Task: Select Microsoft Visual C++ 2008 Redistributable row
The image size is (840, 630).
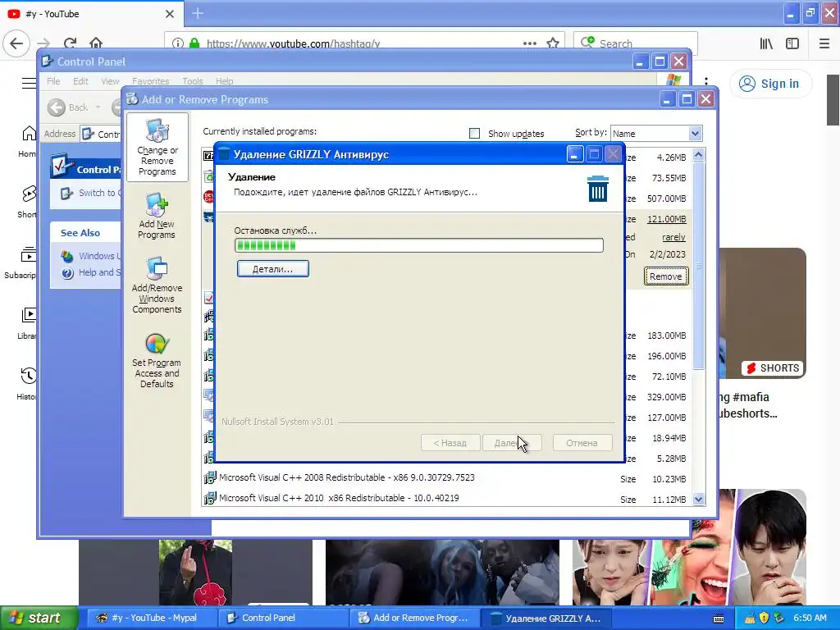Action: [448, 478]
